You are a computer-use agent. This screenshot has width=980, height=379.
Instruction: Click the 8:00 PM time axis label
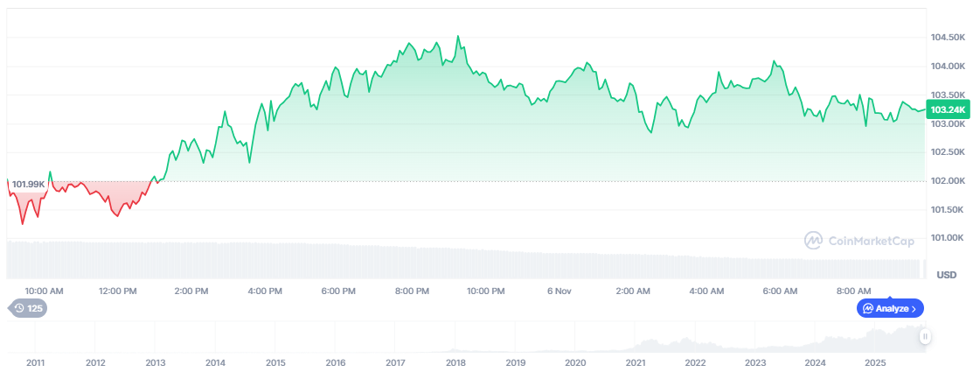point(412,291)
